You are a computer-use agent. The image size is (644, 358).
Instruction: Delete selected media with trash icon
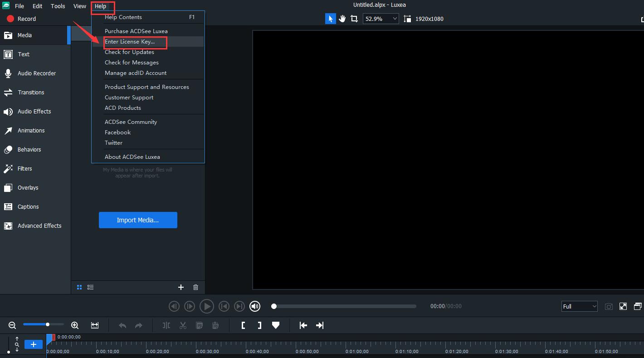[195, 287]
